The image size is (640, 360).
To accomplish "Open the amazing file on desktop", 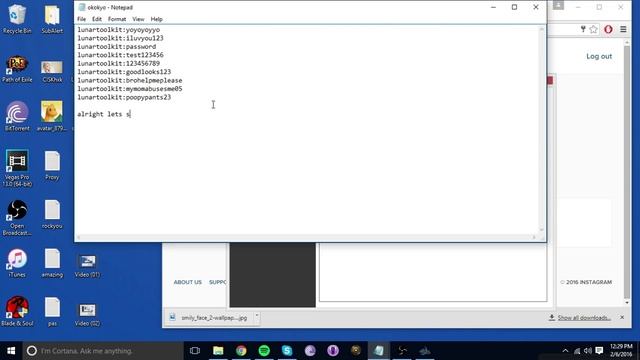I will pyautogui.click(x=52, y=263).
